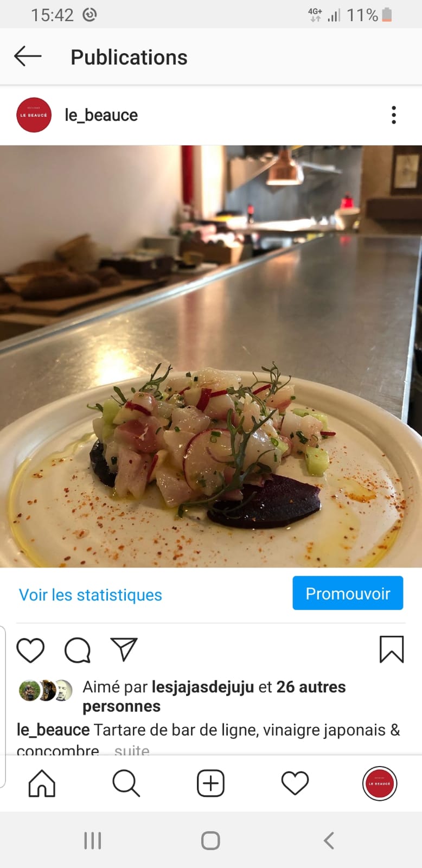This screenshot has height=868, width=422.
Task: Save the post with the bookmark icon
Action: coord(392,649)
